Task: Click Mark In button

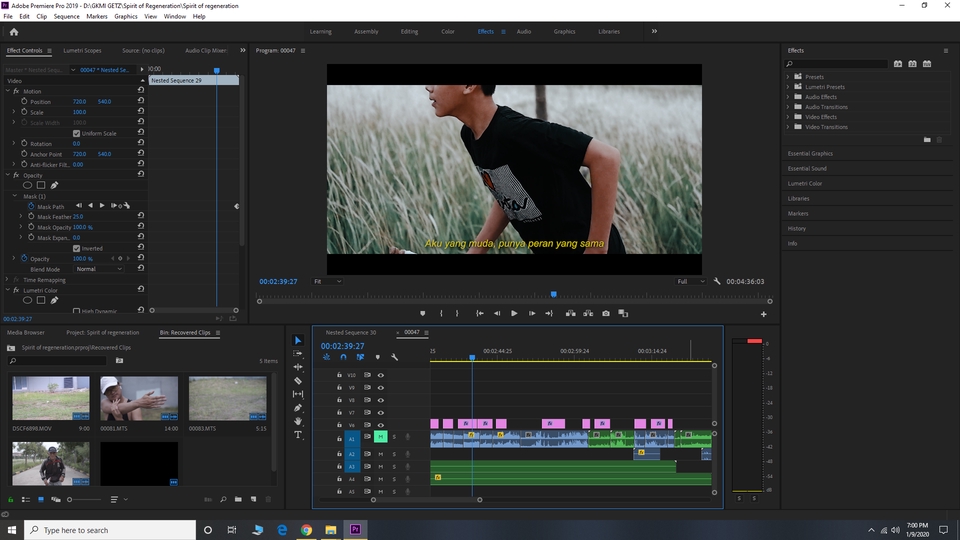Action: pyautogui.click(x=441, y=313)
